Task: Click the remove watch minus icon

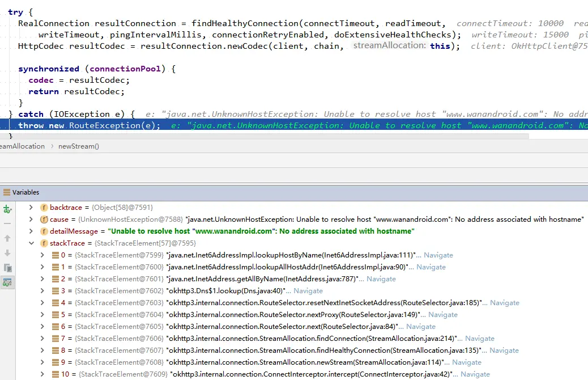Action: pos(7,223)
